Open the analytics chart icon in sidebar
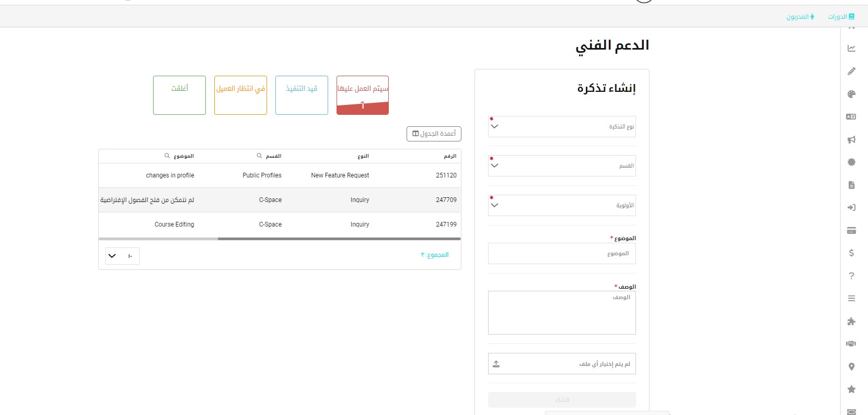Viewport: 868px width, 415px height. [851, 48]
